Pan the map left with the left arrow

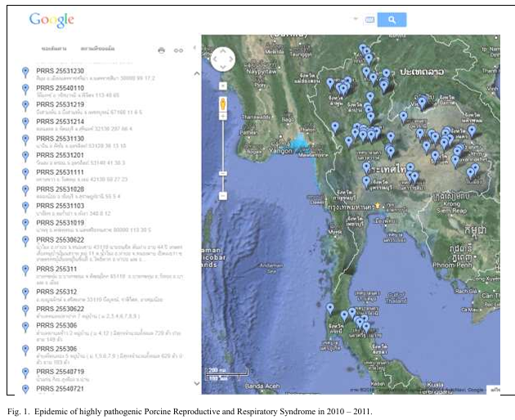click(x=215, y=59)
